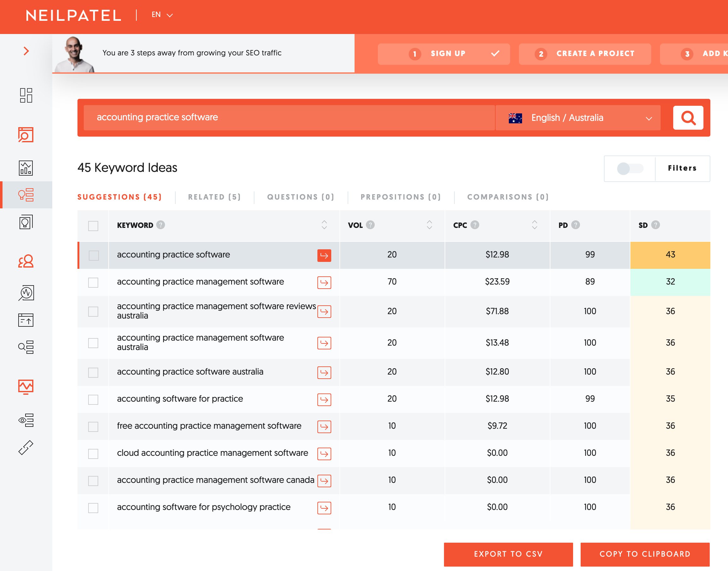The height and width of the screenshot is (571, 728).
Task: Sort table by CPC column arrows
Action: (x=534, y=225)
